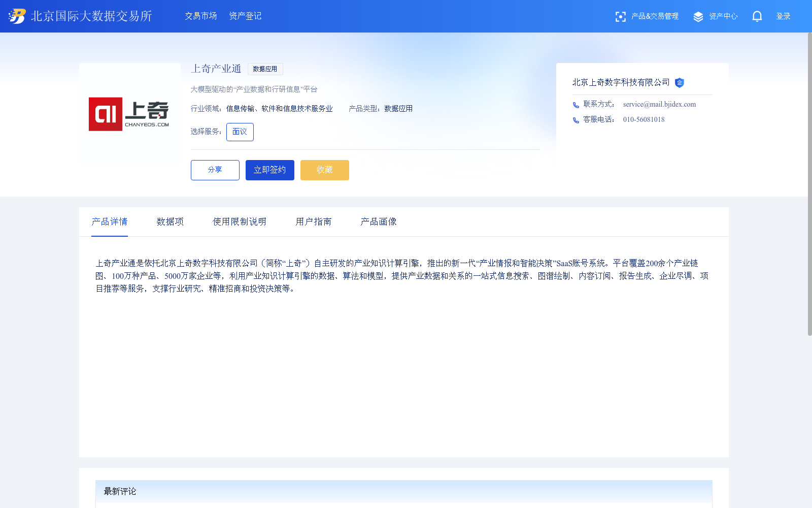Switch to the 数据项 tab
Image resolution: width=812 pixels, height=508 pixels.
(170, 222)
